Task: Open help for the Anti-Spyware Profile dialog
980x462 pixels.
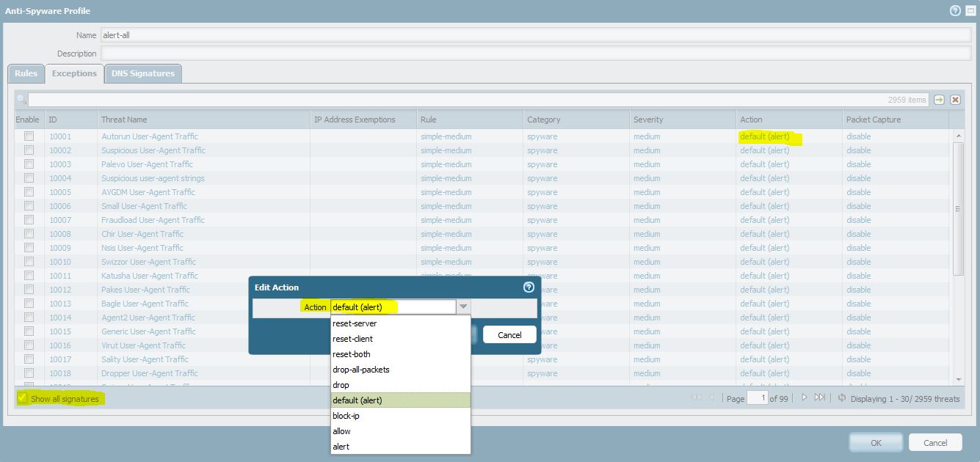Action: [x=955, y=11]
